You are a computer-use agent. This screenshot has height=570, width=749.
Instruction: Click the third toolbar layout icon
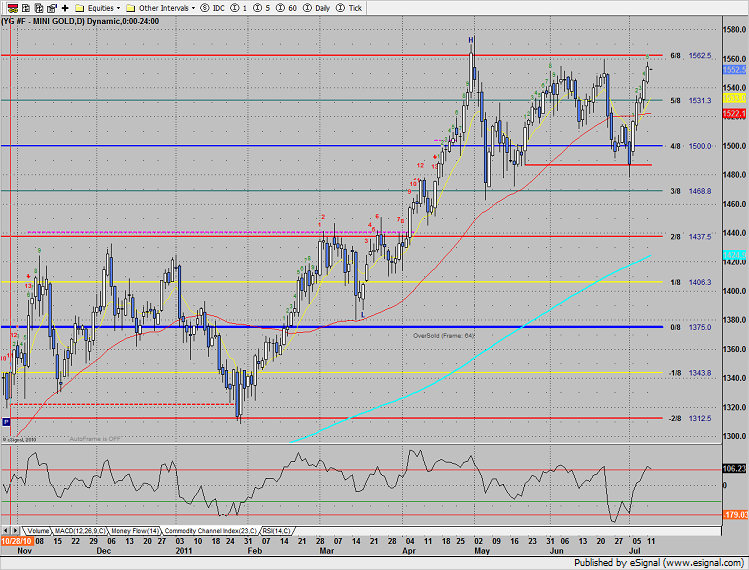(39, 8)
